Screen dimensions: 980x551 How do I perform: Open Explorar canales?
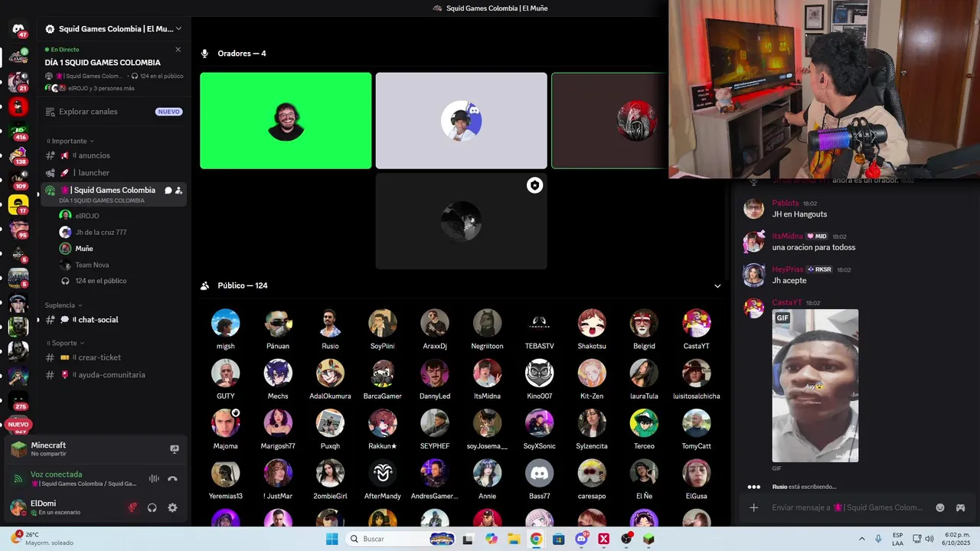click(114, 112)
